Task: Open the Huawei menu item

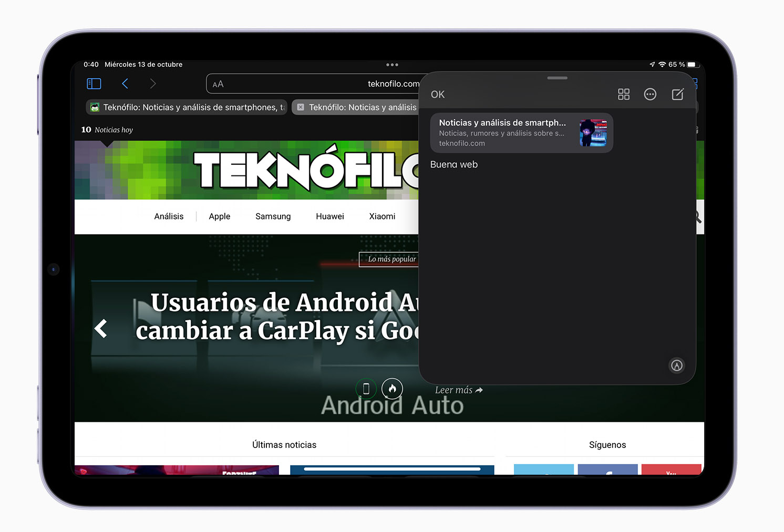Action: tap(330, 216)
